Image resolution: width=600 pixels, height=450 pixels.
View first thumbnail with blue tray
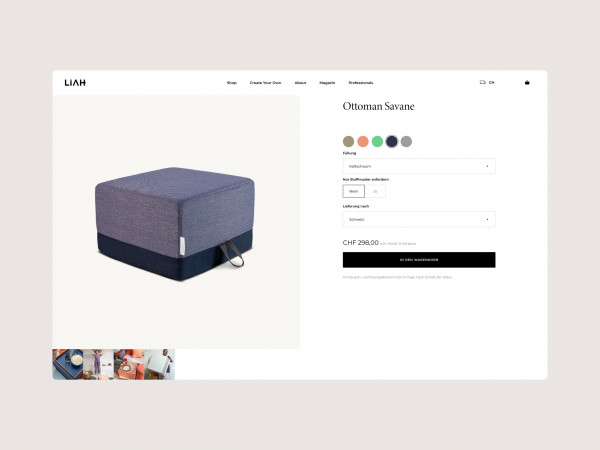point(68,364)
